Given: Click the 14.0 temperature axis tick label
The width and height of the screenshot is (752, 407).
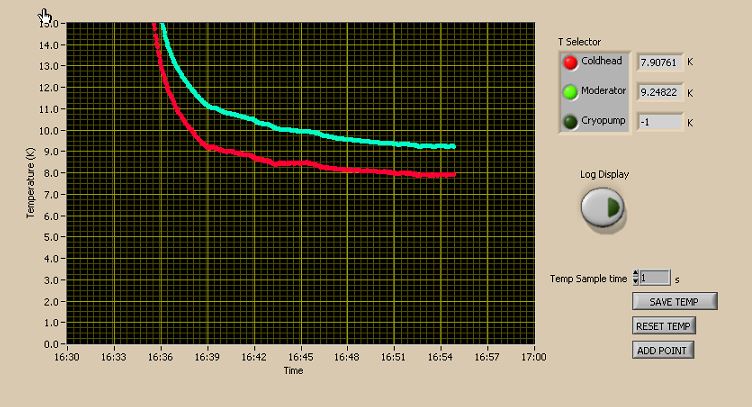Looking at the screenshot, I should [x=48, y=45].
